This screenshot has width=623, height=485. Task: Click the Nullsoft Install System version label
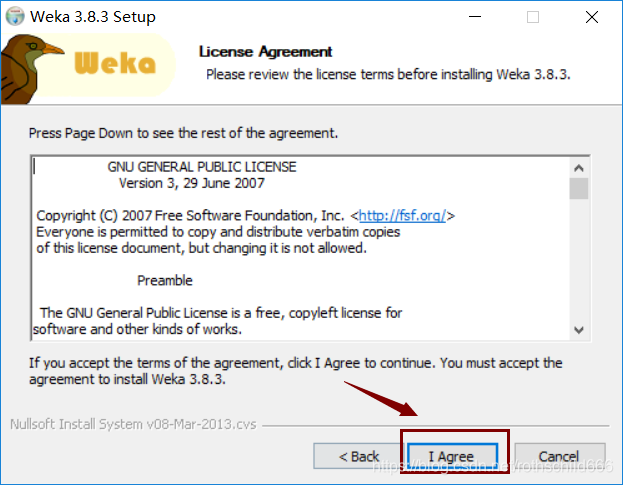coord(133,424)
